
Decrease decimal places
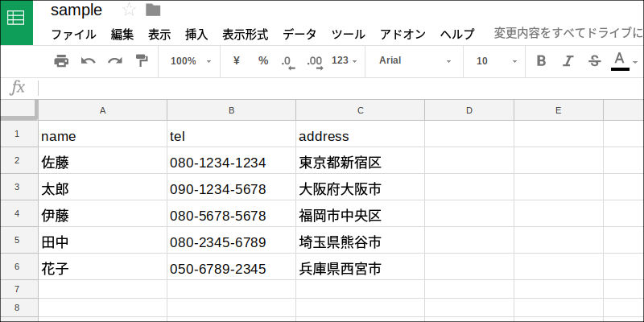pyautogui.click(x=288, y=62)
